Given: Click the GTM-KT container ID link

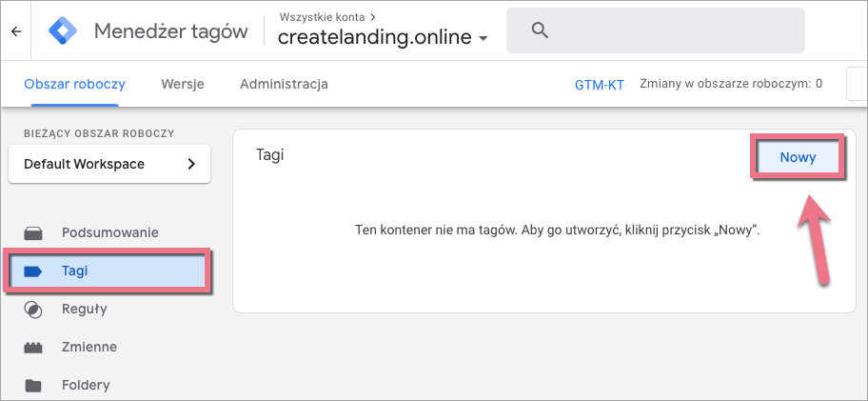Looking at the screenshot, I should coord(600,84).
